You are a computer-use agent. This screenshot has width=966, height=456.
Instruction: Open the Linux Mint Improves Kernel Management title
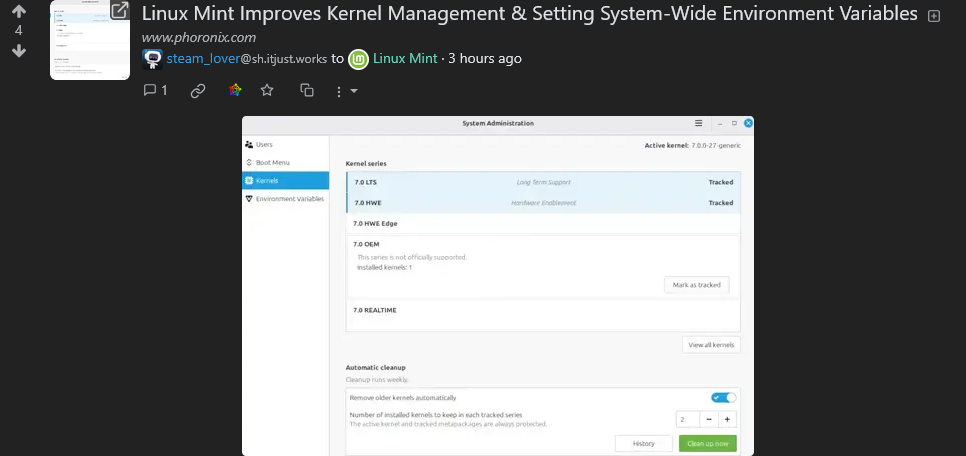tap(529, 13)
